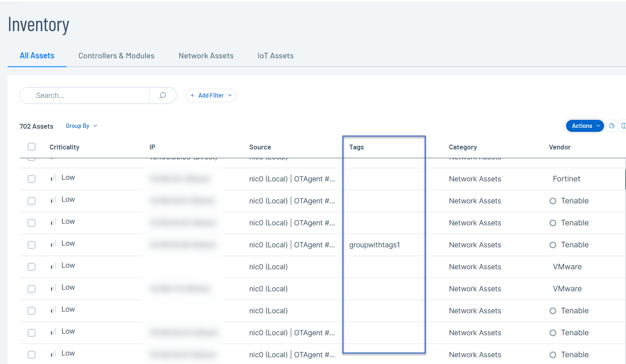Tick the select-all checkbox in the table header

pos(32,147)
